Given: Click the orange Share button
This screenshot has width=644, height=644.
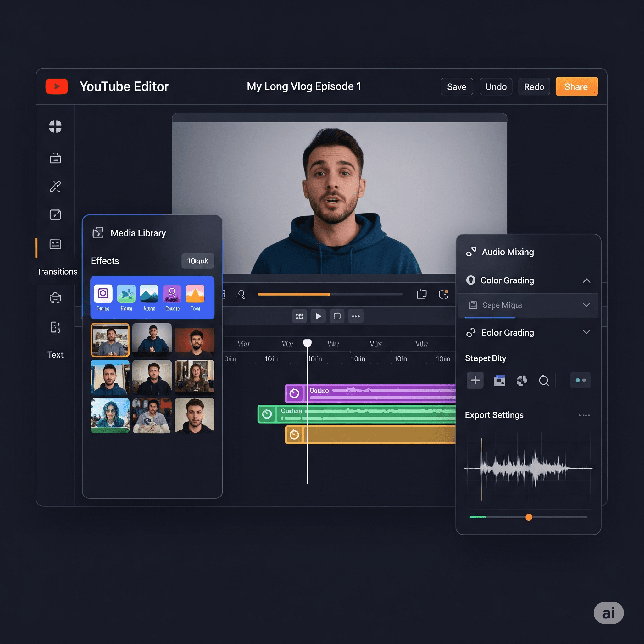Looking at the screenshot, I should tap(576, 87).
